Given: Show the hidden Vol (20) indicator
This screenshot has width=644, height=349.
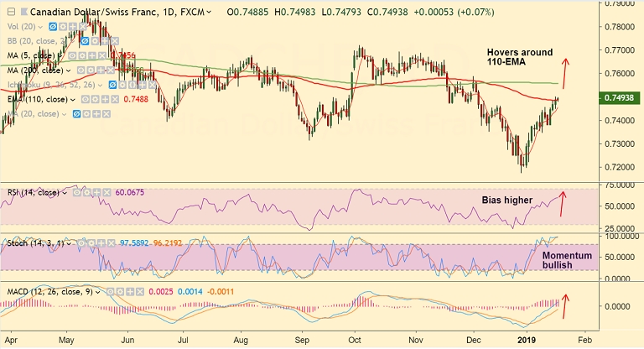Looking at the screenshot, I should [53, 27].
